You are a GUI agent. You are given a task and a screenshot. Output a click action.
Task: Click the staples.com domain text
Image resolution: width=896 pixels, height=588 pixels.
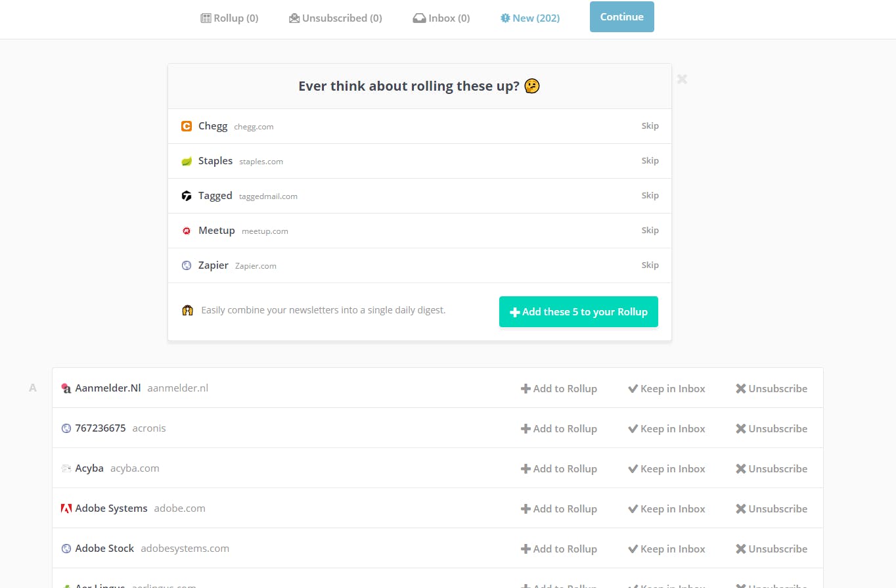coord(261,162)
